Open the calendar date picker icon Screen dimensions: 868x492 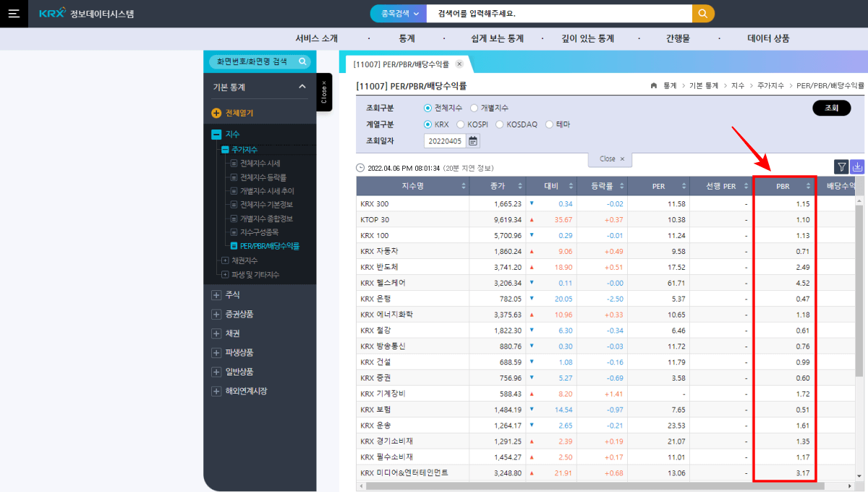473,141
